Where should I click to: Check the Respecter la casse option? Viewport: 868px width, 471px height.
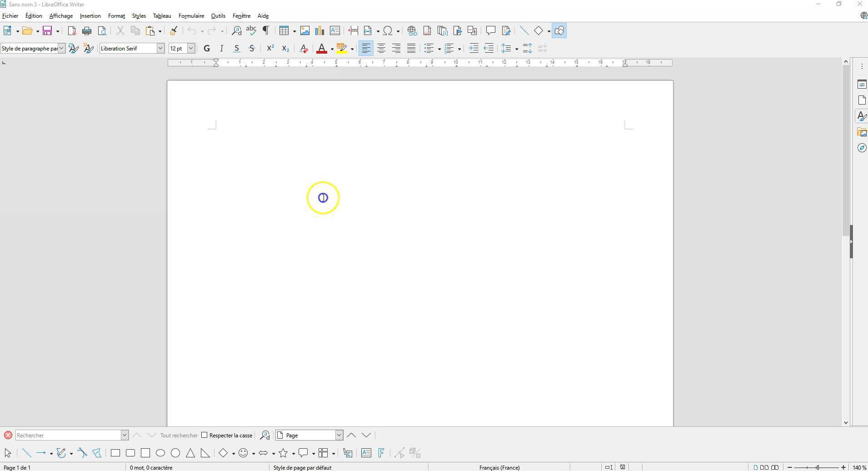click(205, 435)
